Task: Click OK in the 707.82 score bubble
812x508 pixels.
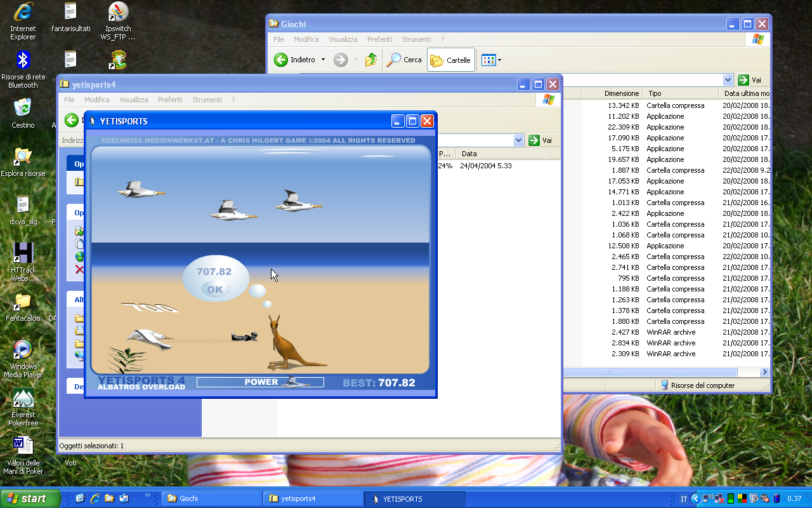Action: click(215, 290)
